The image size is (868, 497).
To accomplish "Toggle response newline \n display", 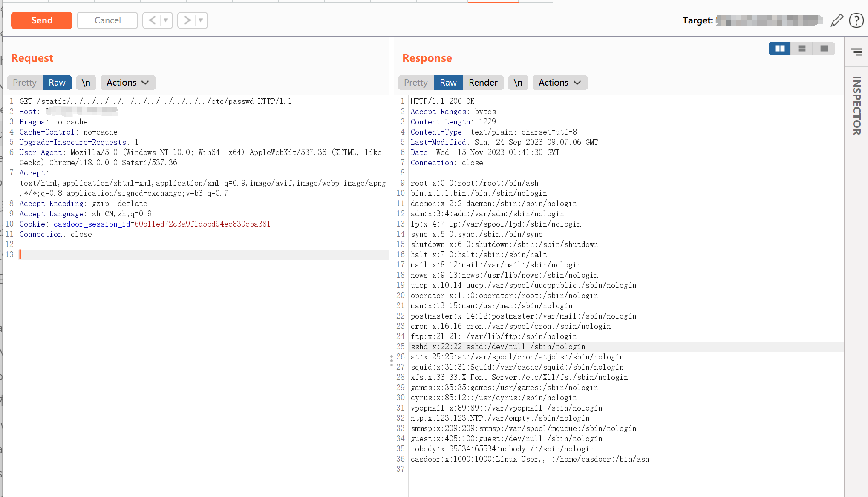I will [518, 83].
